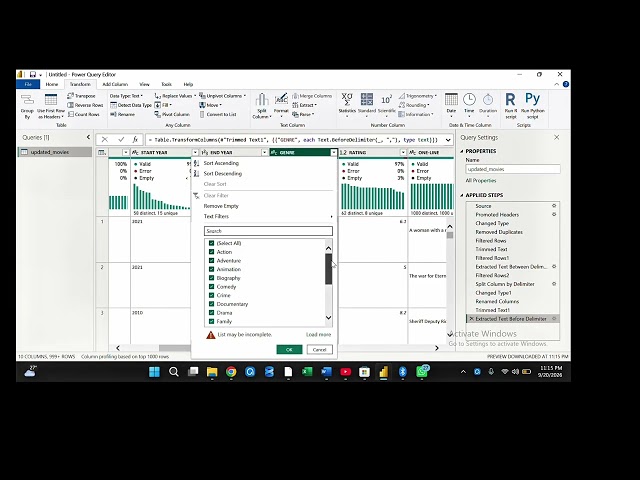Launch Run R script

coord(511,106)
